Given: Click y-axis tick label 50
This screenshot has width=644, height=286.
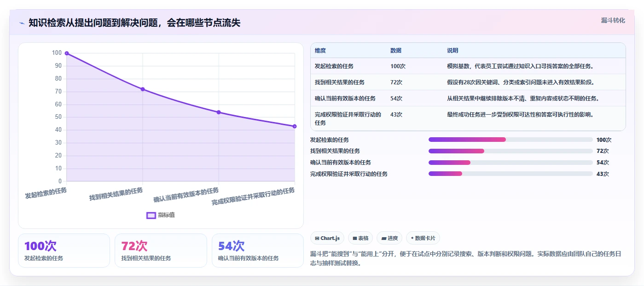Looking at the screenshot, I should 58,117.
